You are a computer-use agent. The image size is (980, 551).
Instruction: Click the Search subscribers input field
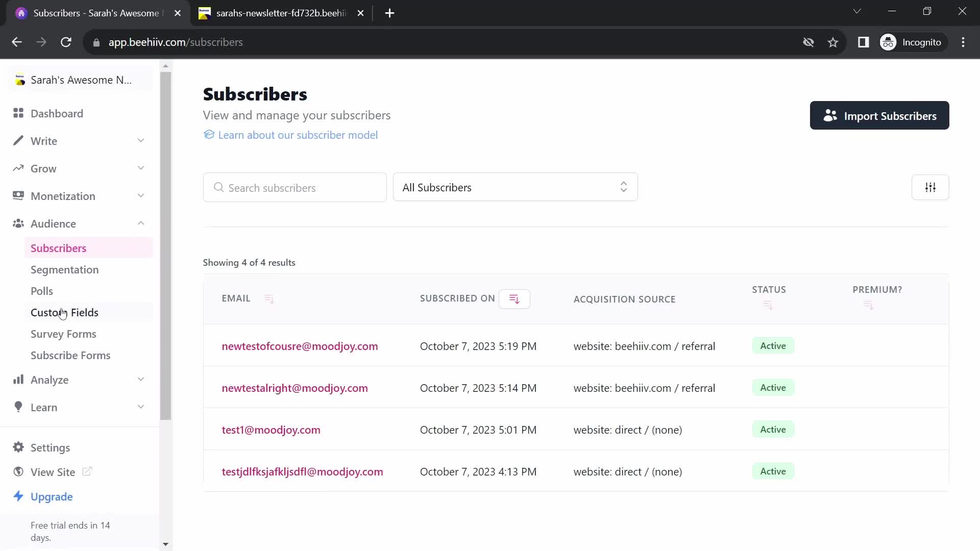click(296, 188)
